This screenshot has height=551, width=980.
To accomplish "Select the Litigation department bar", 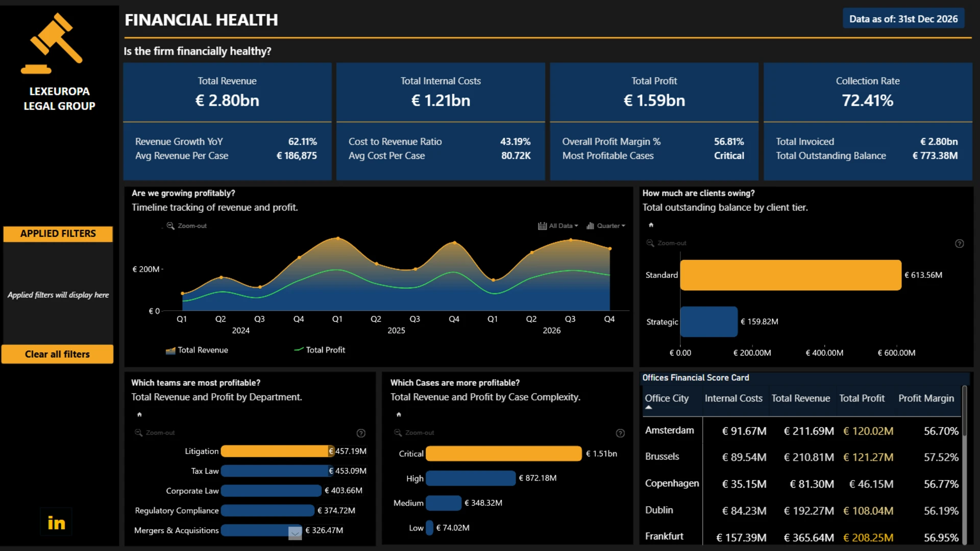I will click(278, 451).
